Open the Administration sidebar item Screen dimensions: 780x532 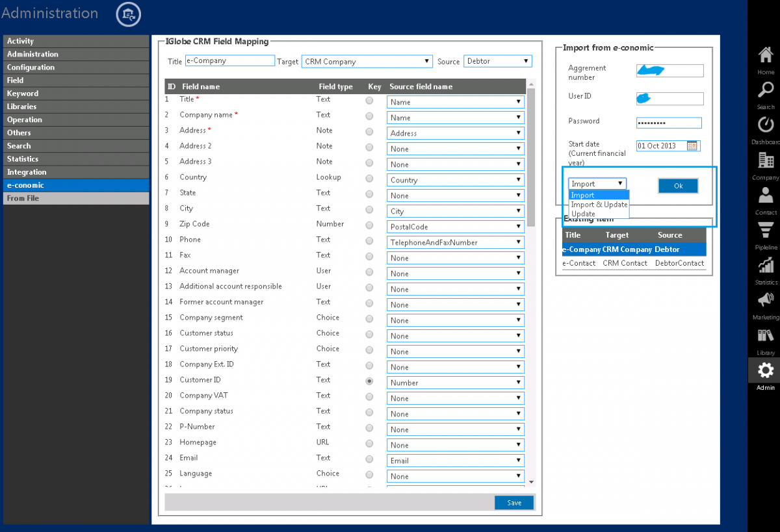pos(76,54)
